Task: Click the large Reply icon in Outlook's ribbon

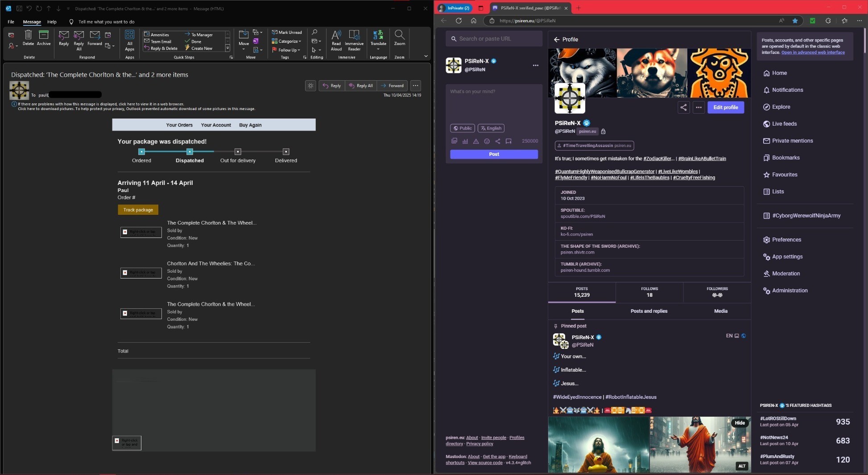Action: [x=64, y=38]
